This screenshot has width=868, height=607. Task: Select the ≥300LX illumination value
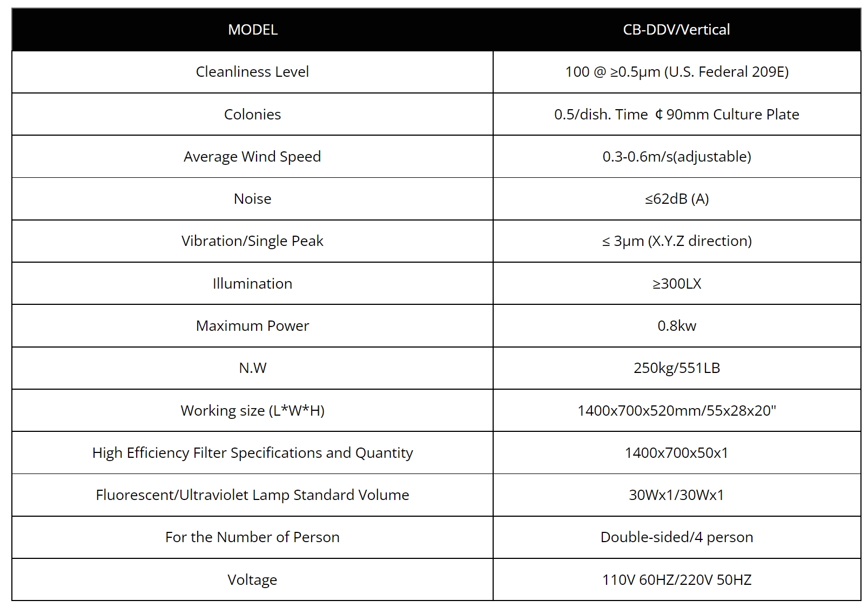coord(677,284)
